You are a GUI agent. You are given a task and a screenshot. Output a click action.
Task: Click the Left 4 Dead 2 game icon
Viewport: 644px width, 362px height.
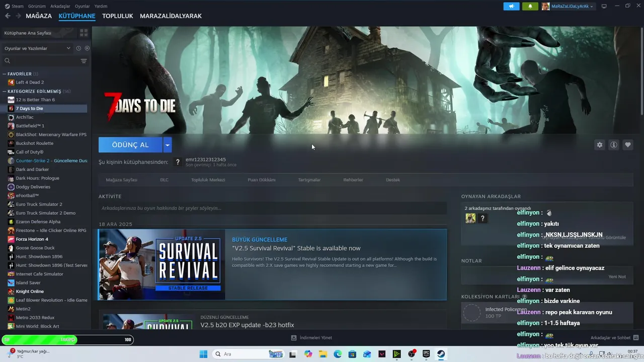(x=11, y=82)
